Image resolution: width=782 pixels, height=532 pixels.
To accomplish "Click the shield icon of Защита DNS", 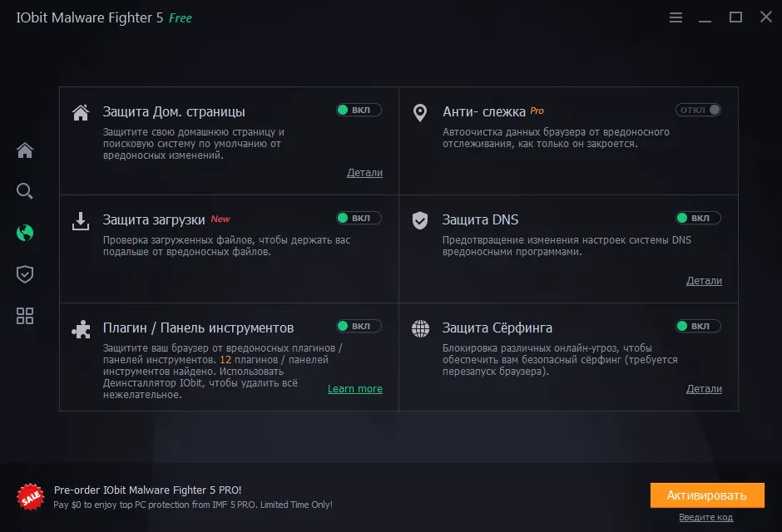I will click(x=420, y=220).
